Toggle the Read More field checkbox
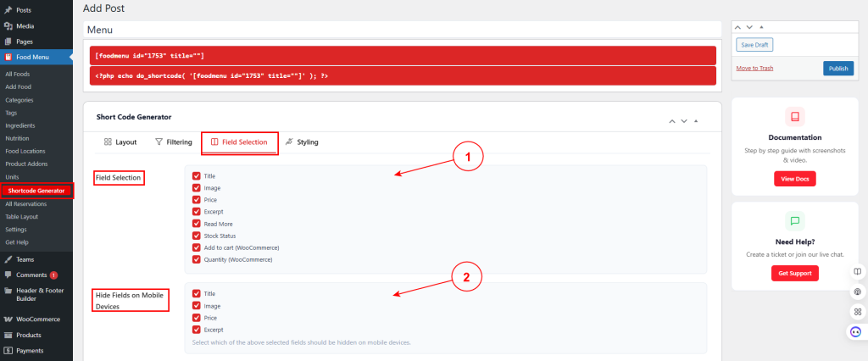868x361 pixels. [x=196, y=224]
